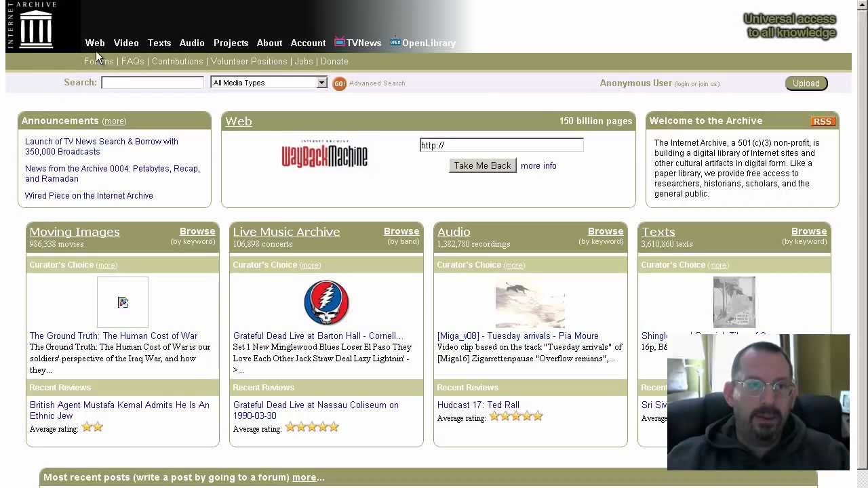Open the Account menu item

(x=308, y=43)
